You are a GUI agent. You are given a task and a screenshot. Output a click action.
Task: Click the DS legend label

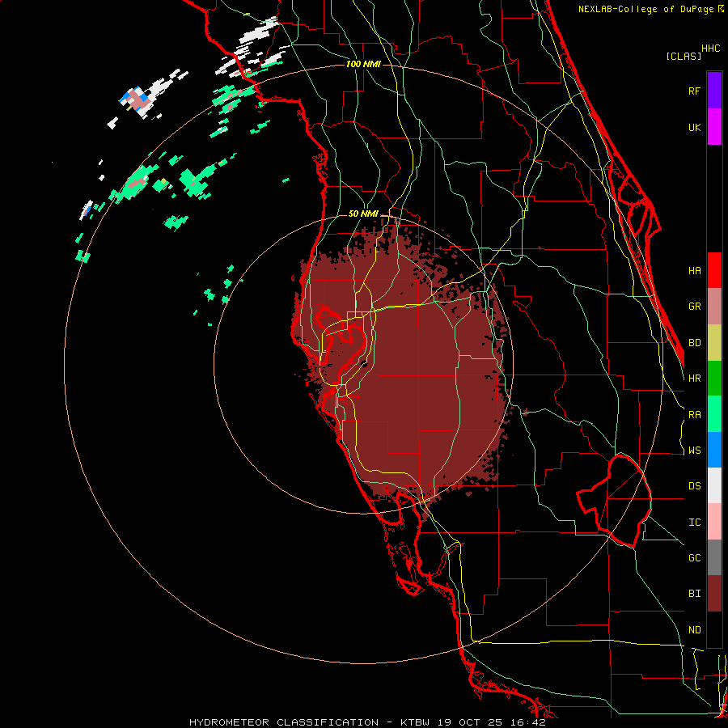[x=694, y=486]
